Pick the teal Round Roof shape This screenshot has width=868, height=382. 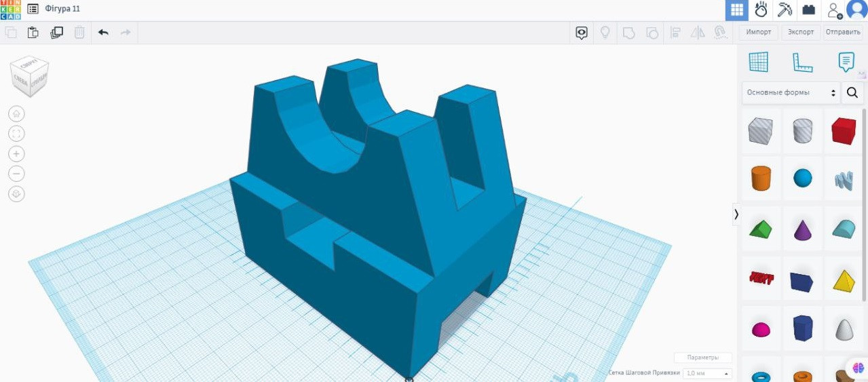coord(844,229)
